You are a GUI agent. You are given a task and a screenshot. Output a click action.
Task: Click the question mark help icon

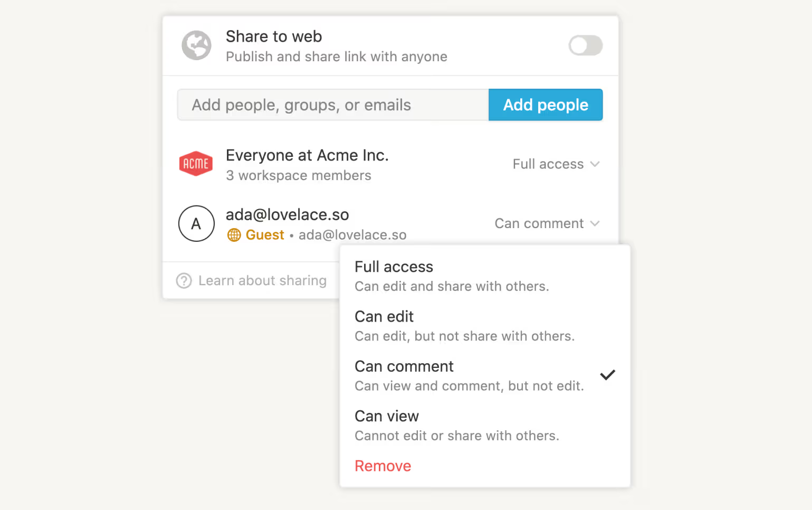point(184,280)
